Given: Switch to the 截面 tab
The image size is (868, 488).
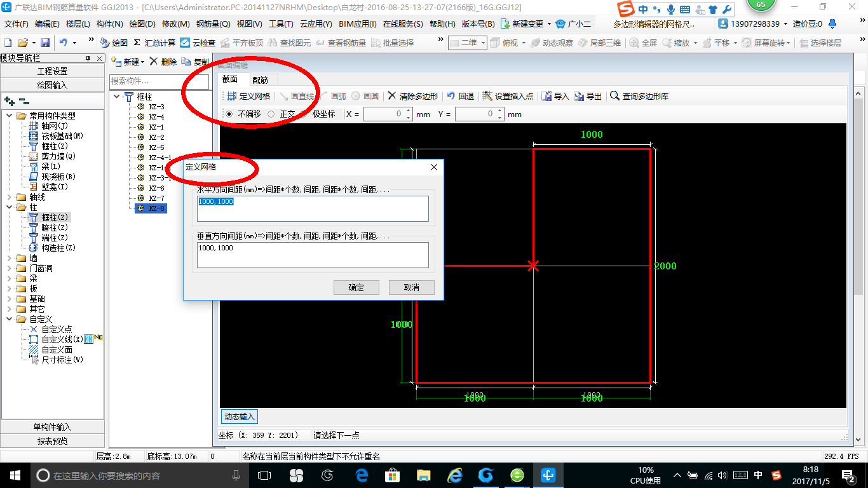Looking at the screenshot, I should [x=229, y=79].
